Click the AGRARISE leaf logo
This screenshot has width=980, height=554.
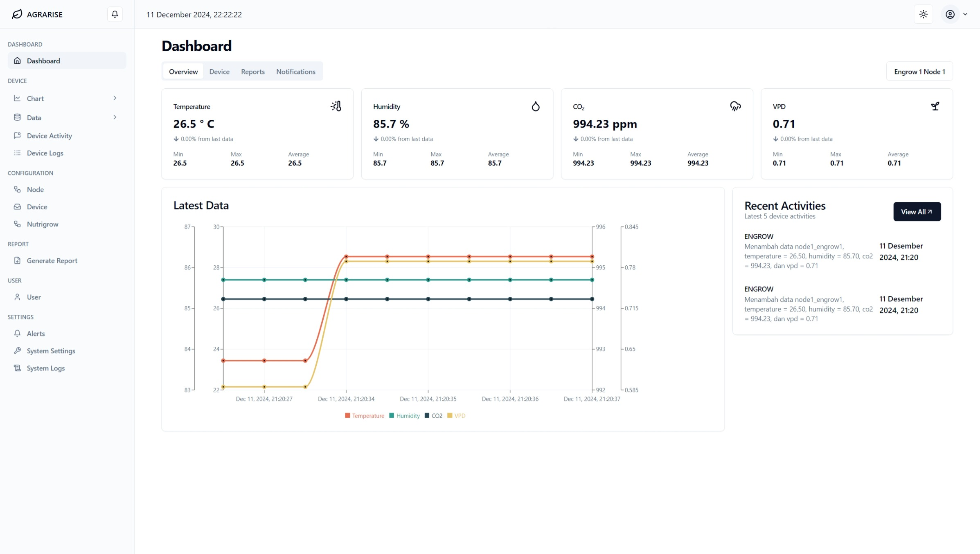pyautogui.click(x=17, y=14)
